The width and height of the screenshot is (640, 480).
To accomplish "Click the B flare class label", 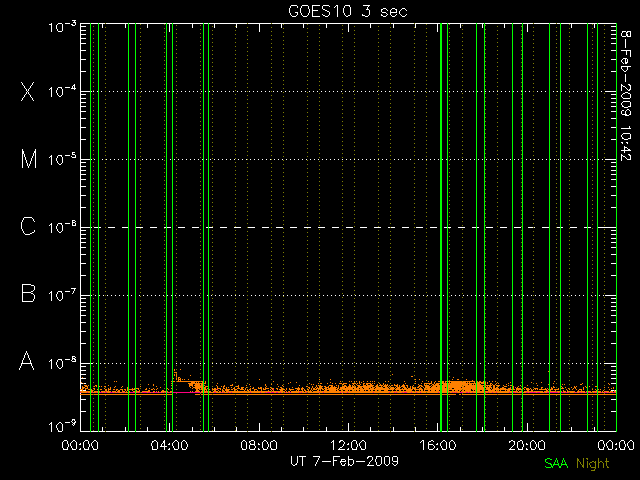I will [28, 293].
